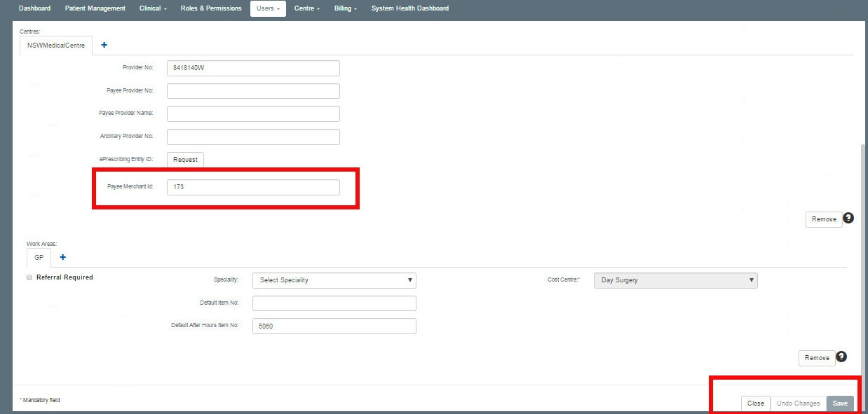Click Undo Changes
Viewport: 868px width, 414px height.
[799, 403]
